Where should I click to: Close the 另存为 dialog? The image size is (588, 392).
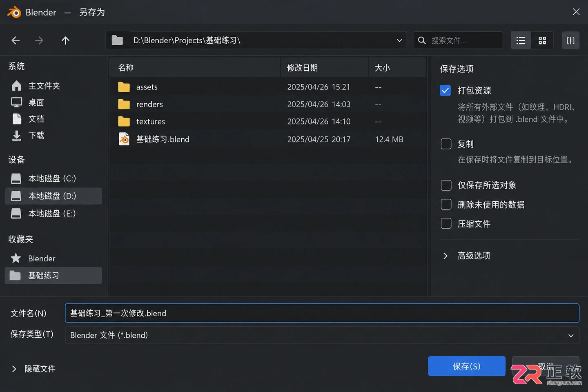[576, 12]
